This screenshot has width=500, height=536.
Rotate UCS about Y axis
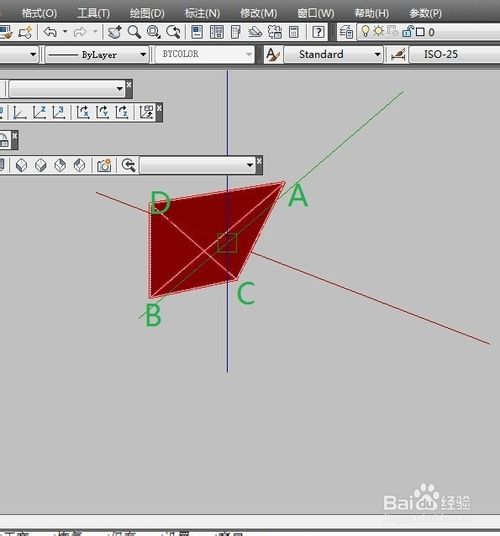[103, 112]
